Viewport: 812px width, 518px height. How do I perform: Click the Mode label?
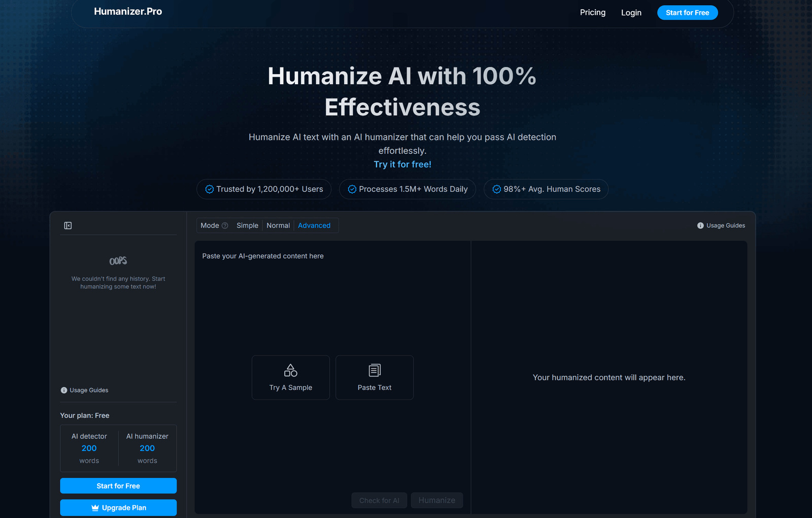(x=210, y=226)
